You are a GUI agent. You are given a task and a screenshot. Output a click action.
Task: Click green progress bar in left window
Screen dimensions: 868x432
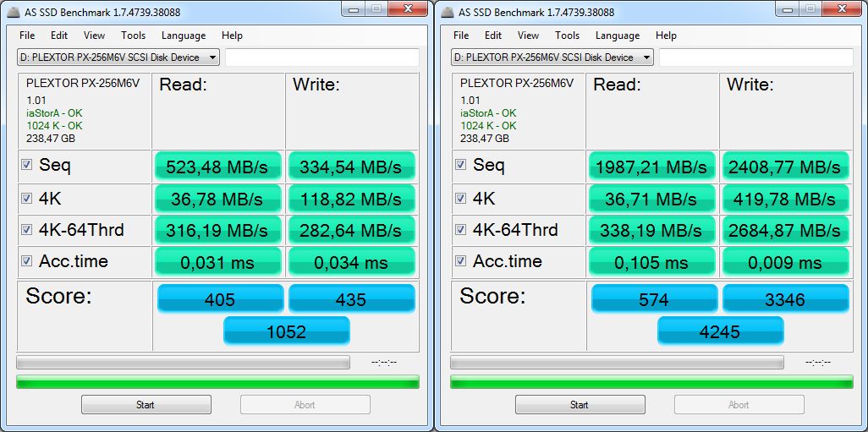(217, 381)
